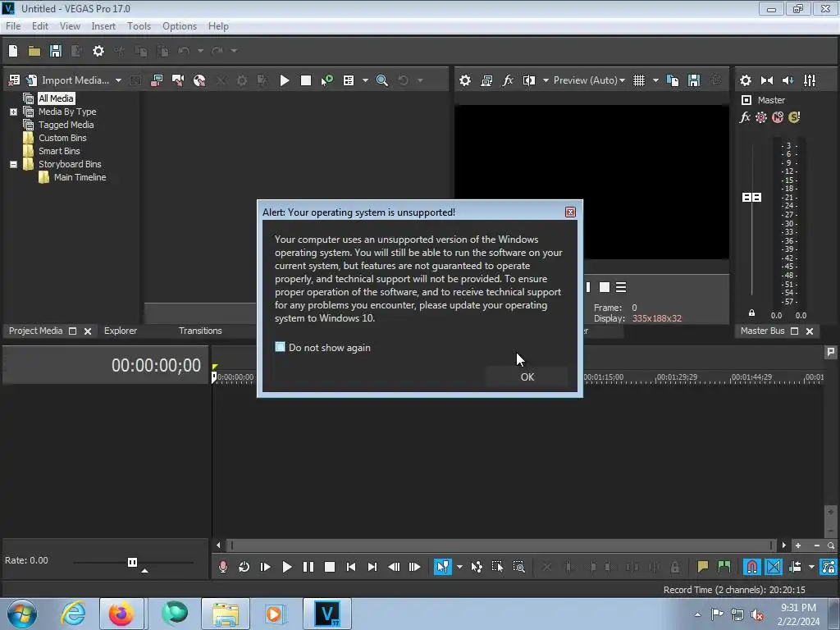Toggle preview on external monitor
The height and width of the screenshot is (630, 840).
click(x=486, y=80)
